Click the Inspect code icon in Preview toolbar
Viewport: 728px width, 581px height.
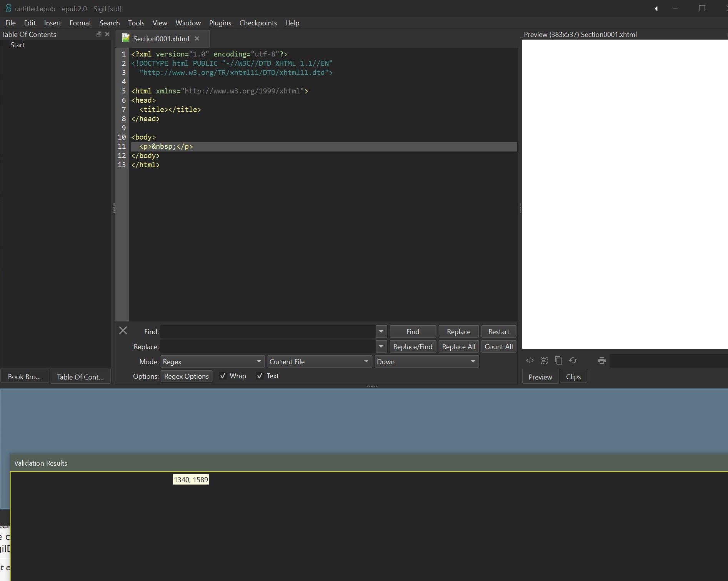pyautogui.click(x=530, y=360)
